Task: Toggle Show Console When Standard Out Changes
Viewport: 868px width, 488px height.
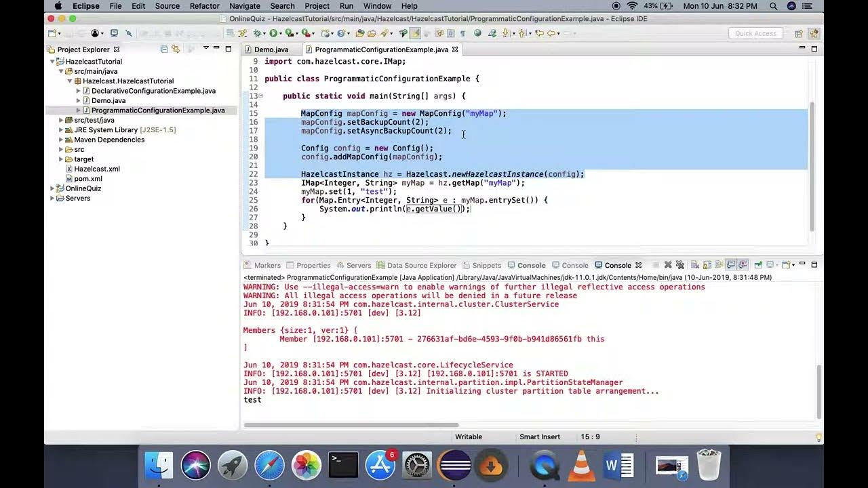Action: [731, 265]
